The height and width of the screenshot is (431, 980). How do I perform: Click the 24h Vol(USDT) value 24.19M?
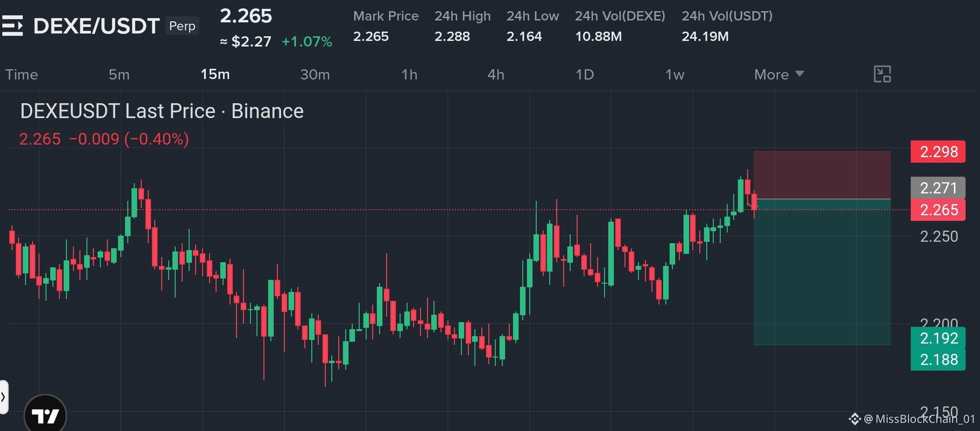click(705, 36)
